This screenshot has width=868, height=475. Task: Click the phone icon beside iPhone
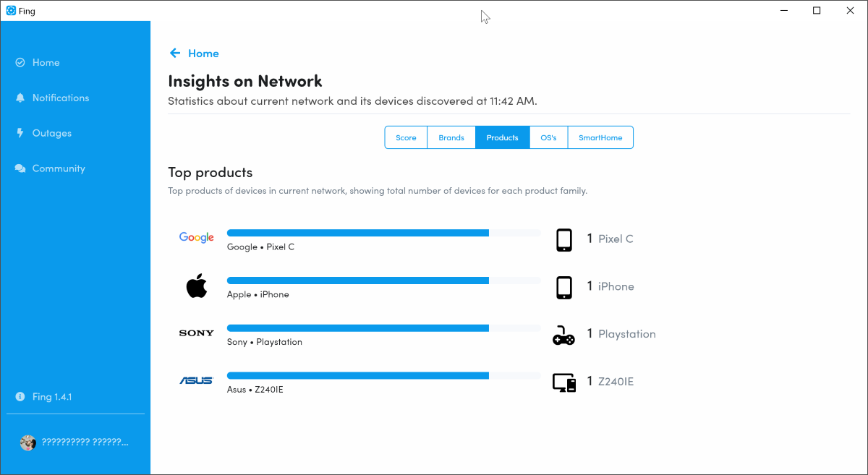pyautogui.click(x=564, y=288)
